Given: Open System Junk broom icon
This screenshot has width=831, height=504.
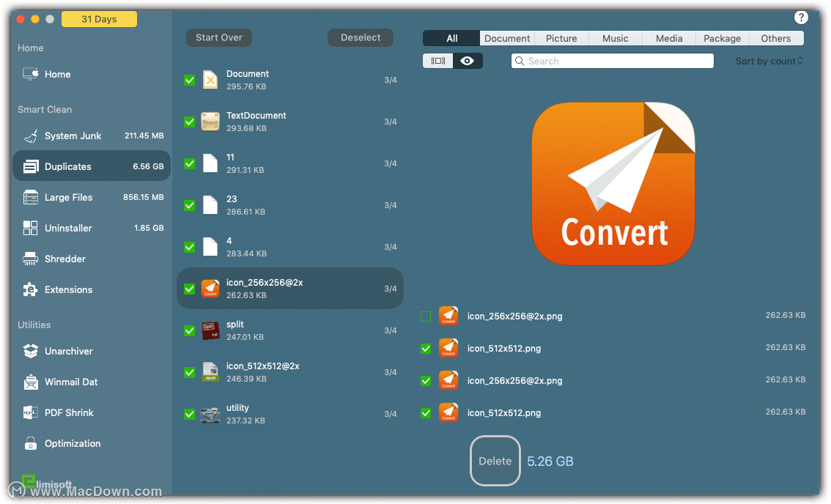Looking at the screenshot, I should pos(31,136).
